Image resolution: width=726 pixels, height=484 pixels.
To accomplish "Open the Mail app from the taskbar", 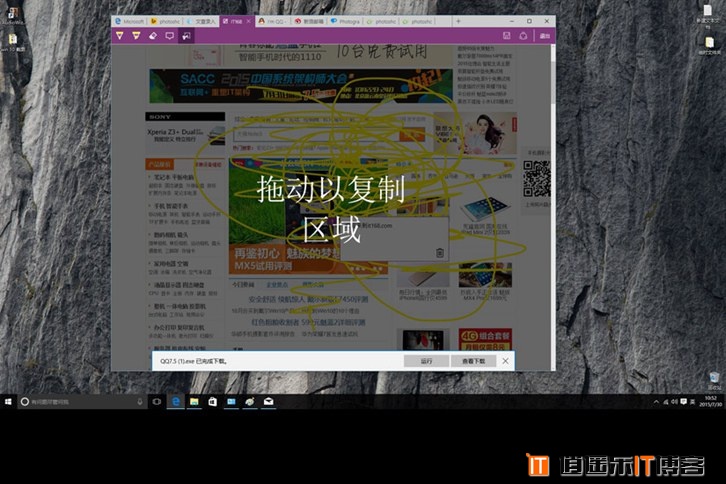I will point(268,402).
